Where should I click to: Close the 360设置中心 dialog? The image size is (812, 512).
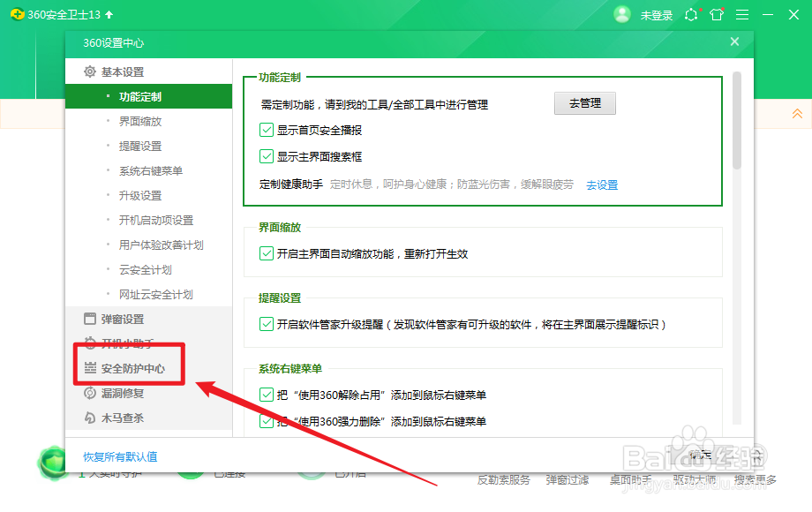(x=734, y=41)
